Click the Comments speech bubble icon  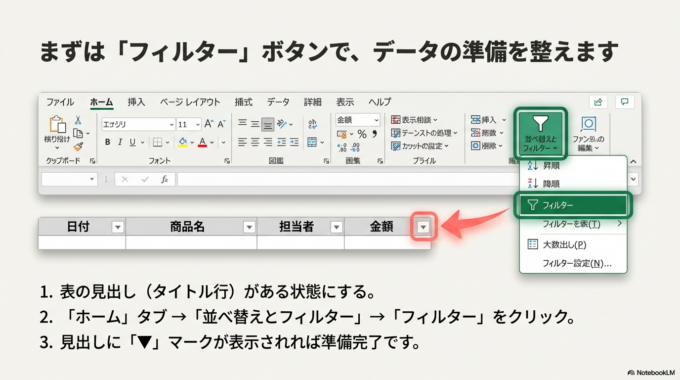[624, 102]
